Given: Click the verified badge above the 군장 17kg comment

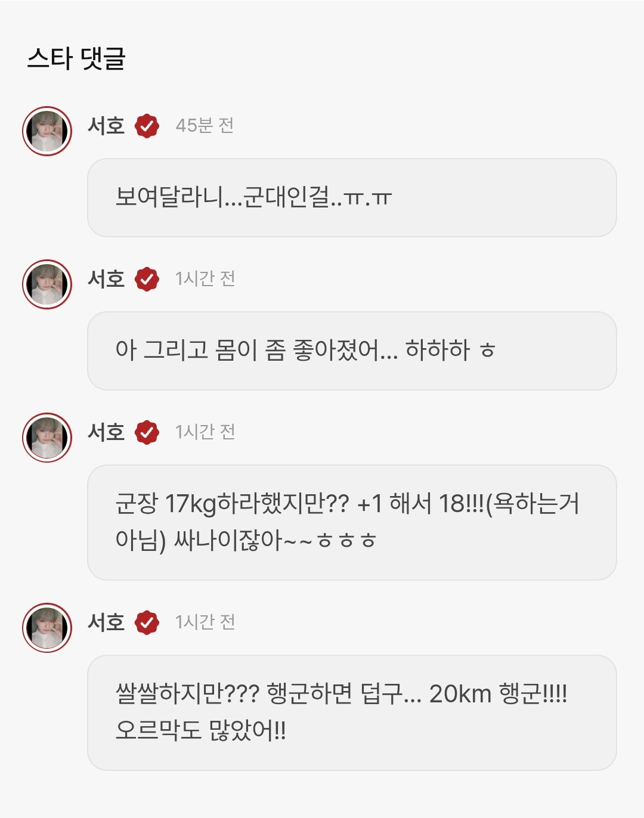Looking at the screenshot, I should pyautogui.click(x=147, y=432).
